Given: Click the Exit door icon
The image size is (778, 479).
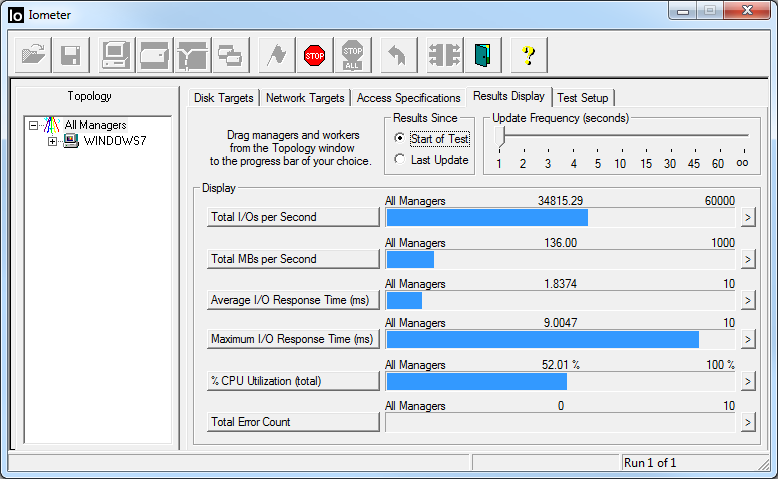Looking at the screenshot, I should point(483,55).
